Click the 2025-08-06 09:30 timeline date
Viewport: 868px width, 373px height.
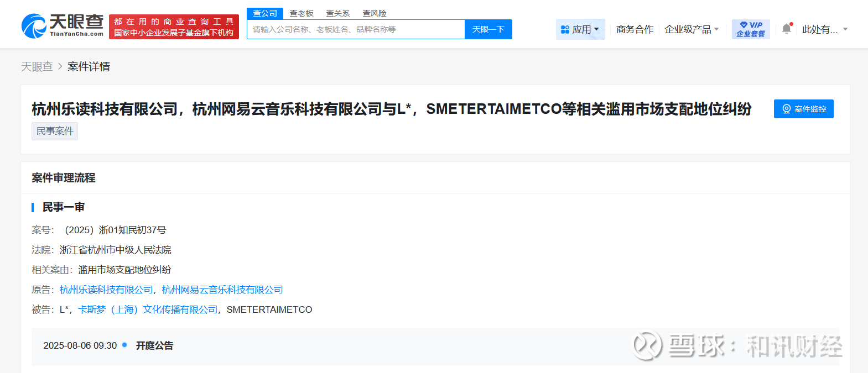tap(80, 345)
